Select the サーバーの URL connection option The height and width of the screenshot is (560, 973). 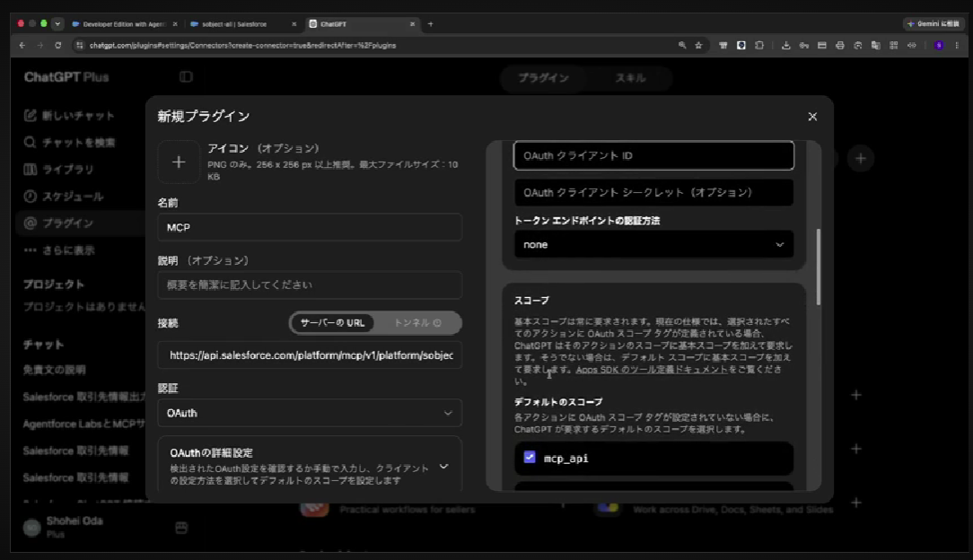click(333, 323)
